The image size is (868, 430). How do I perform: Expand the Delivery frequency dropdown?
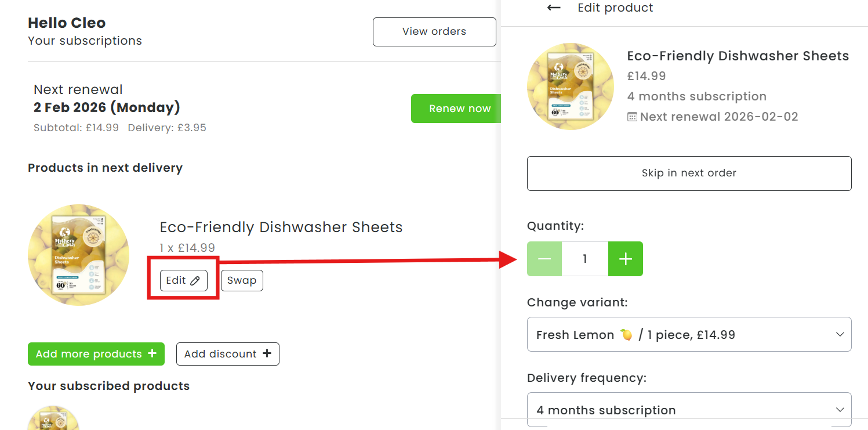pyautogui.click(x=688, y=410)
